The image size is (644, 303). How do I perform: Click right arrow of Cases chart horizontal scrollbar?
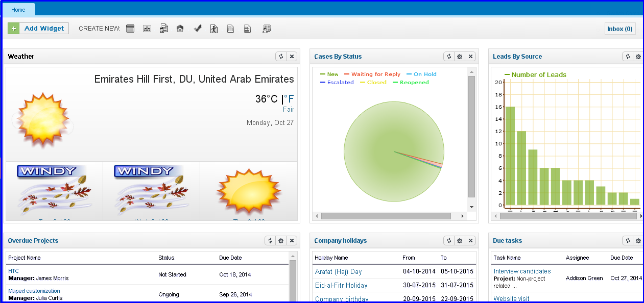click(x=463, y=216)
